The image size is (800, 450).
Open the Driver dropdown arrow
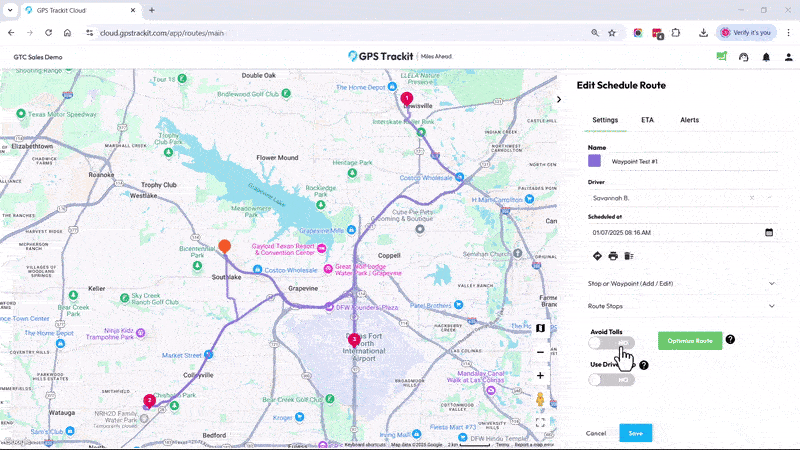pyautogui.click(x=770, y=198)
